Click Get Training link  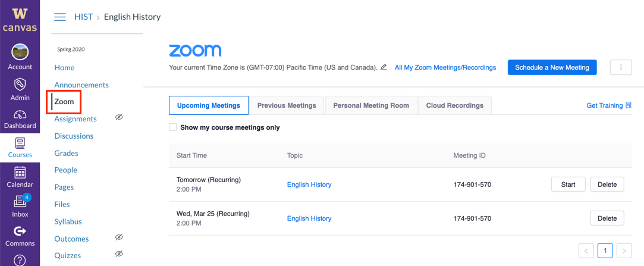click(605, 105)
